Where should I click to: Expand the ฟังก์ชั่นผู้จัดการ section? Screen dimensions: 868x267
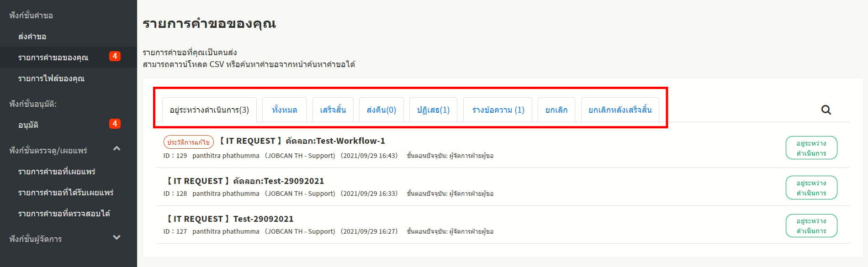pos(116,237)
